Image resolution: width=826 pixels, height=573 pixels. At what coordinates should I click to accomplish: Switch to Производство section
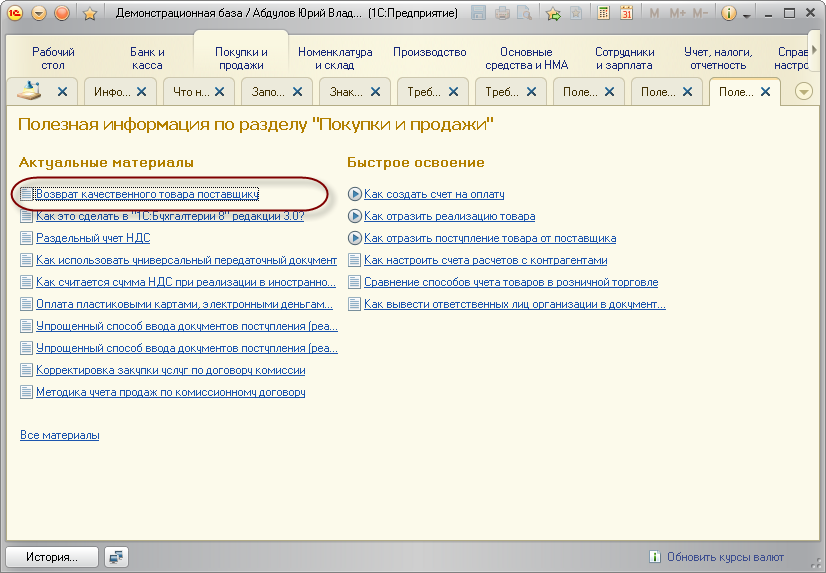429,52
